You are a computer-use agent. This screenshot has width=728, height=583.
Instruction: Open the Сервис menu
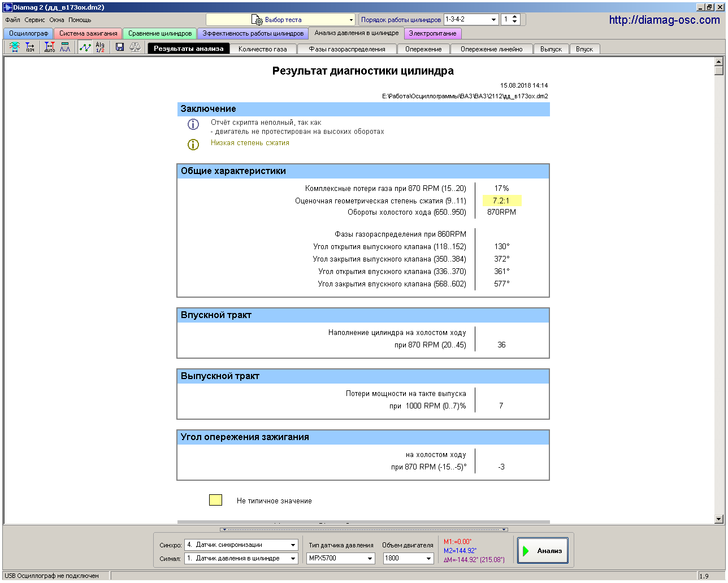[34, 20]
